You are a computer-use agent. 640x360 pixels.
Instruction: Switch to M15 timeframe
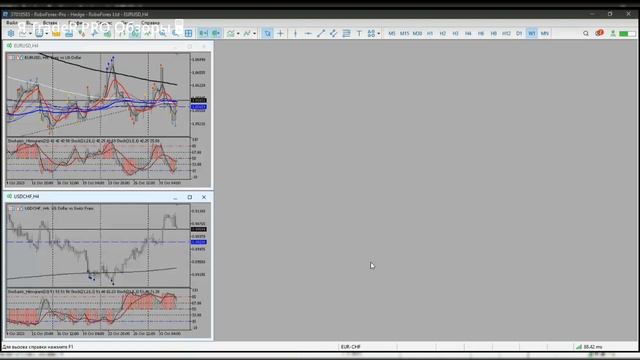(x=404, y=33)
